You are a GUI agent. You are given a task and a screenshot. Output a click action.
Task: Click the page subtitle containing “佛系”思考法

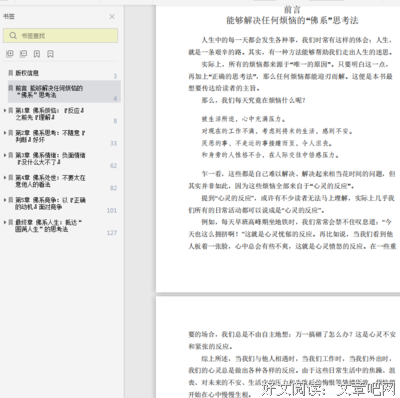[x=292, y=20]
